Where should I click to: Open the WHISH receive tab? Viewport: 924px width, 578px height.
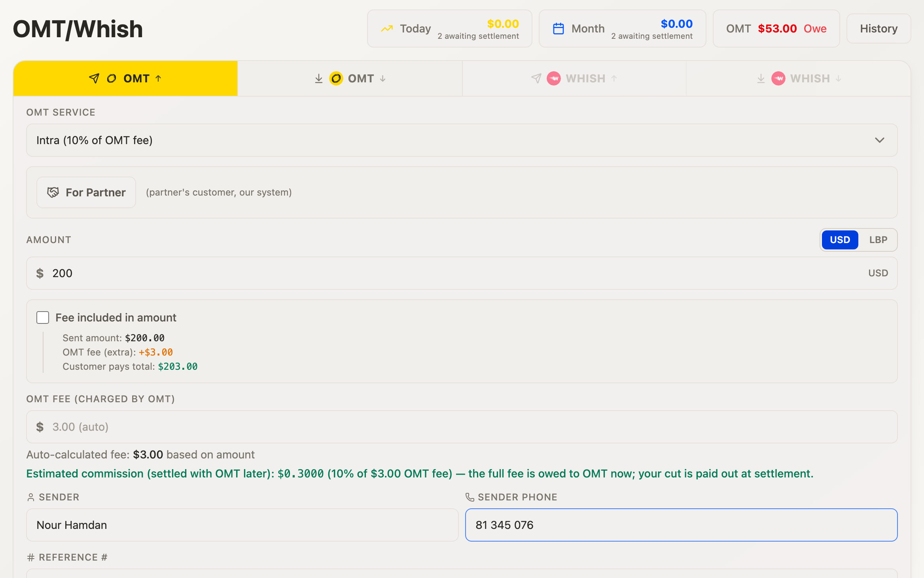coord(799,78)
